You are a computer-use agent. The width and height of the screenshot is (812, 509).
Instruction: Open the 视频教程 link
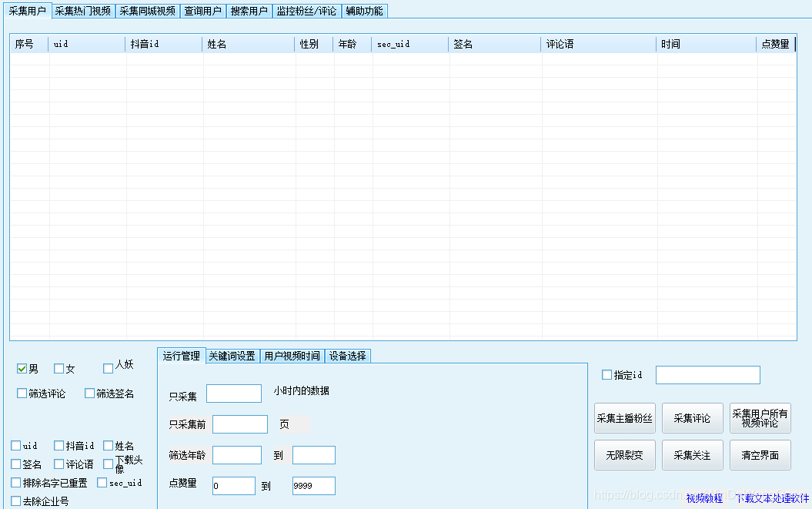(704, 498)
